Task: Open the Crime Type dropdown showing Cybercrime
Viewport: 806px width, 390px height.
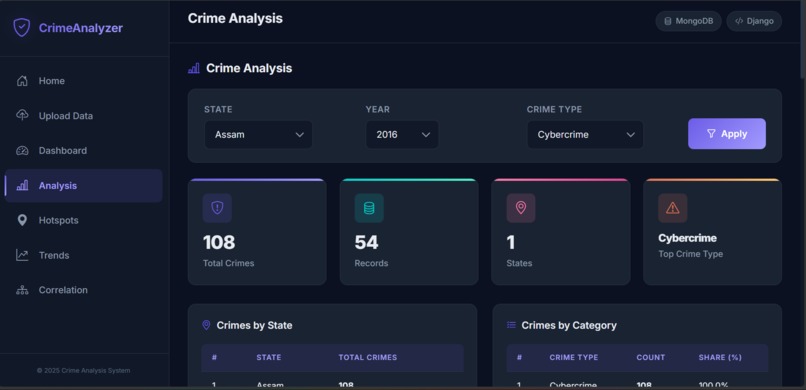Action: pyautogui.click(x=585, y=135)
